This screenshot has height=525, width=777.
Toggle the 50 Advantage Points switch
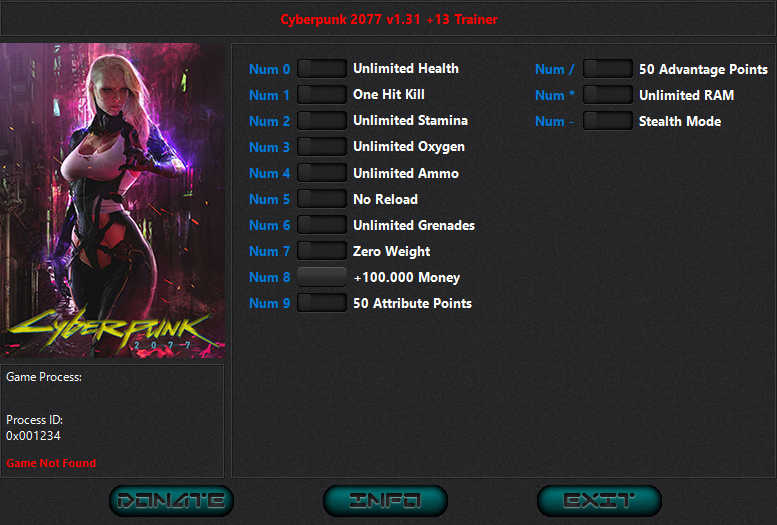click(608, 69)
